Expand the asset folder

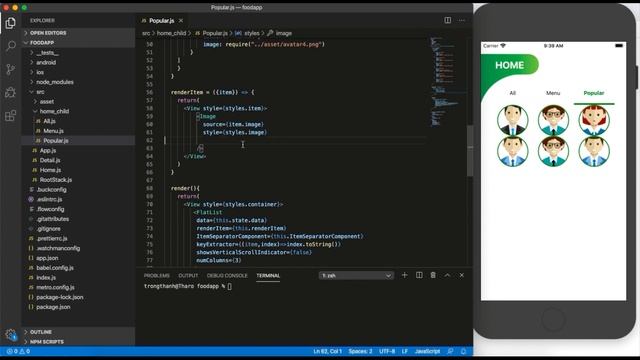pos(78,102)
